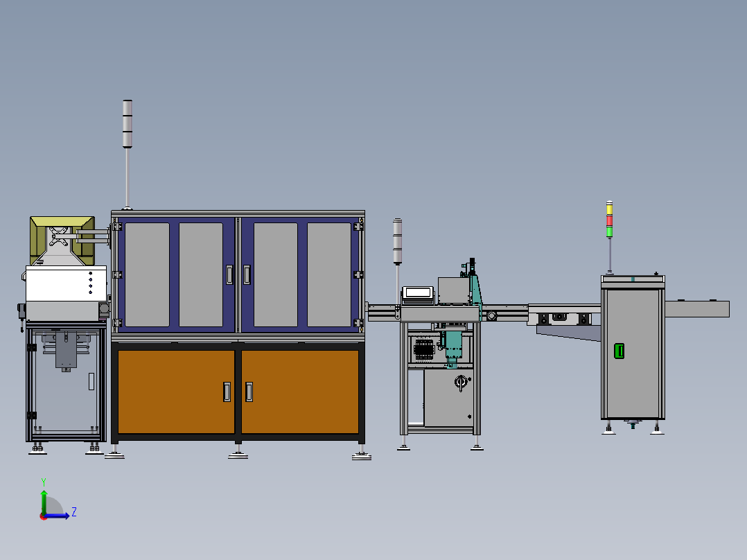Select the second gray window panel from left
This screenshot has width=747, height=560.
(200, 274)
